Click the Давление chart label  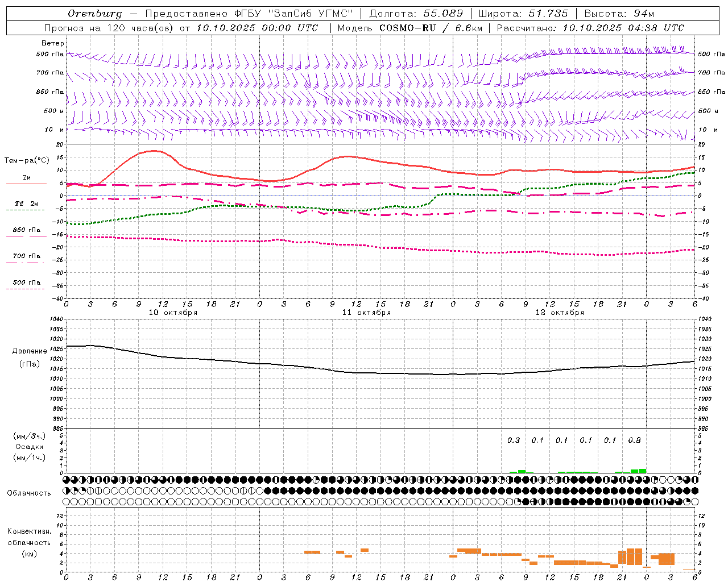click(30, 351)
